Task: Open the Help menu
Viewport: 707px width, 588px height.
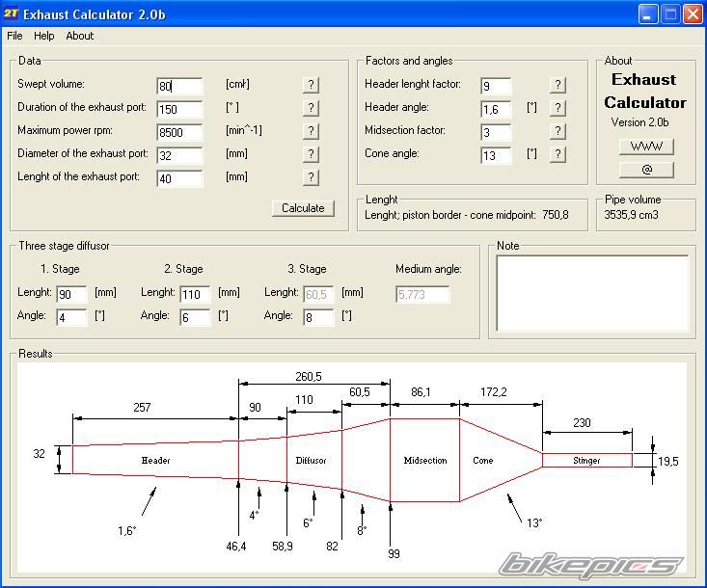Action: pyautogui.click(x=44, y=36)
